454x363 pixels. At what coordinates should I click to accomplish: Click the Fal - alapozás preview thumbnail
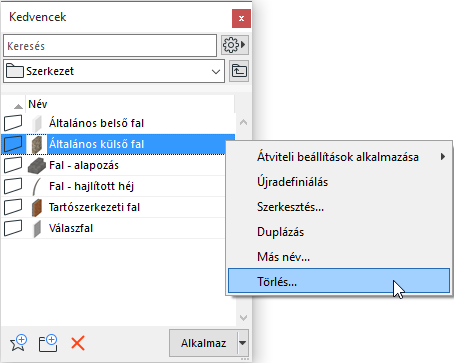[36, 166]
